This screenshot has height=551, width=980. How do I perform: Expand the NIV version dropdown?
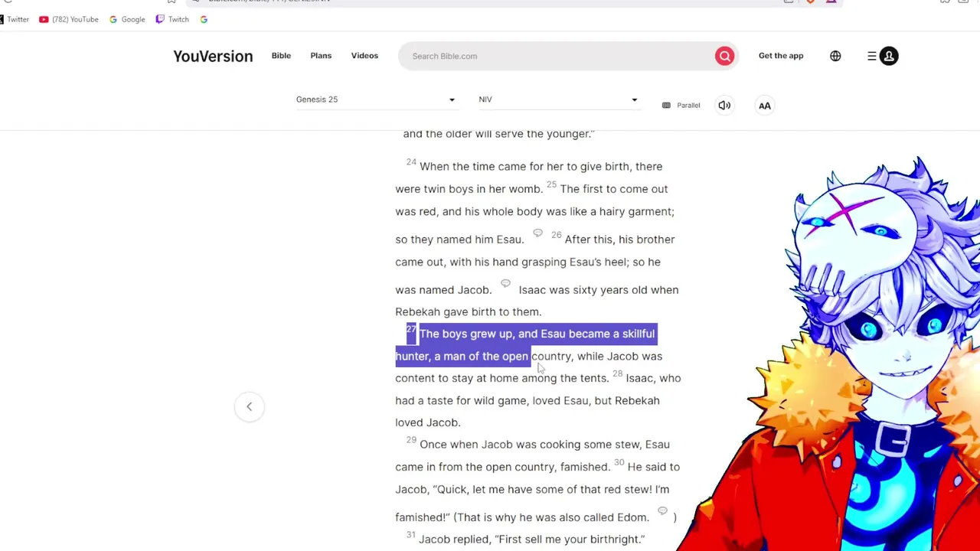558,99
